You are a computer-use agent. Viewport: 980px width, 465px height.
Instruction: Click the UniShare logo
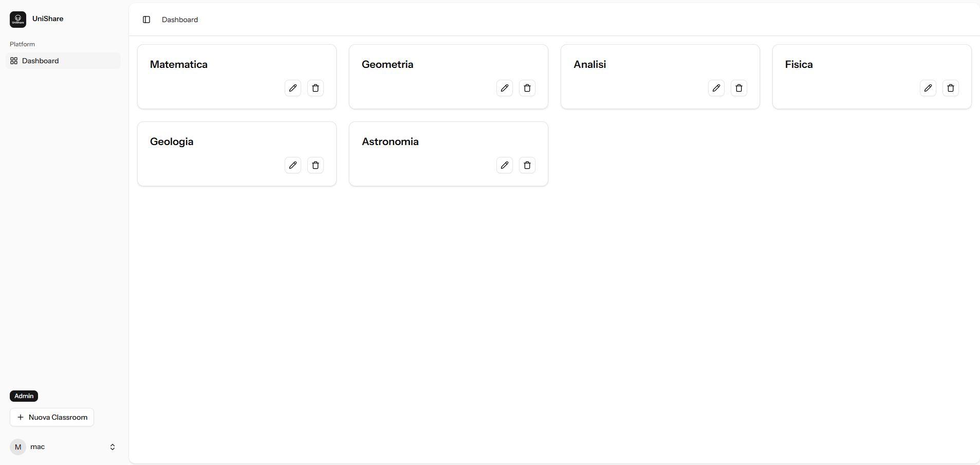click(x=18, y=19)
